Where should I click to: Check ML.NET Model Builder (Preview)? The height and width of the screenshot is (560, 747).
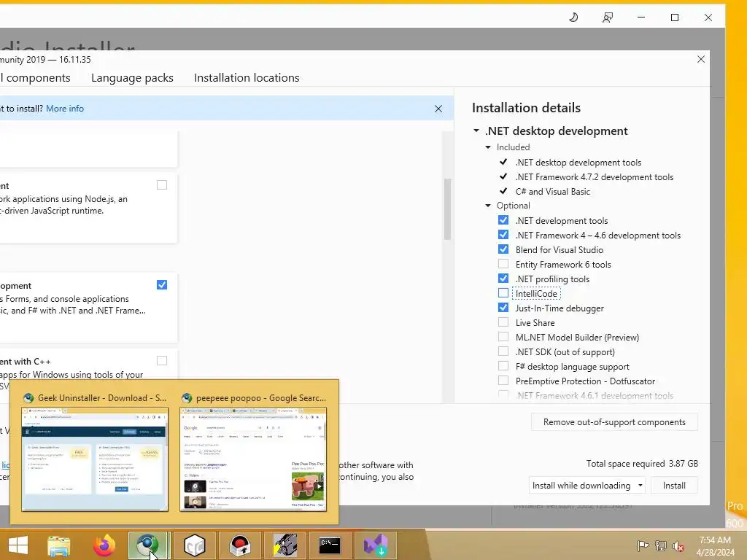503,337
